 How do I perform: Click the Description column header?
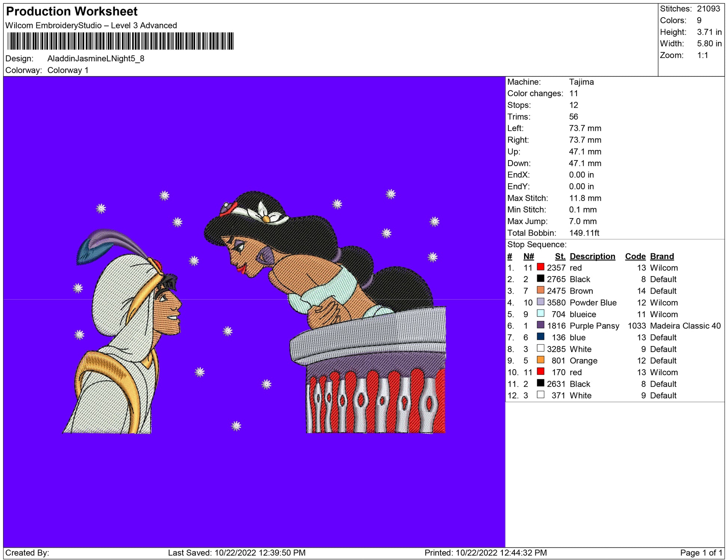coord(592,256)
